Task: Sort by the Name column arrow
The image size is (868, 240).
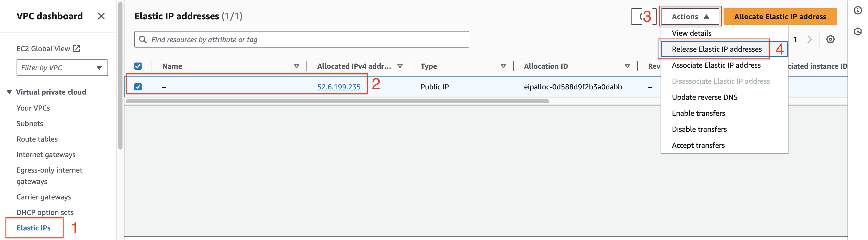Action: [x=296, y=66]
